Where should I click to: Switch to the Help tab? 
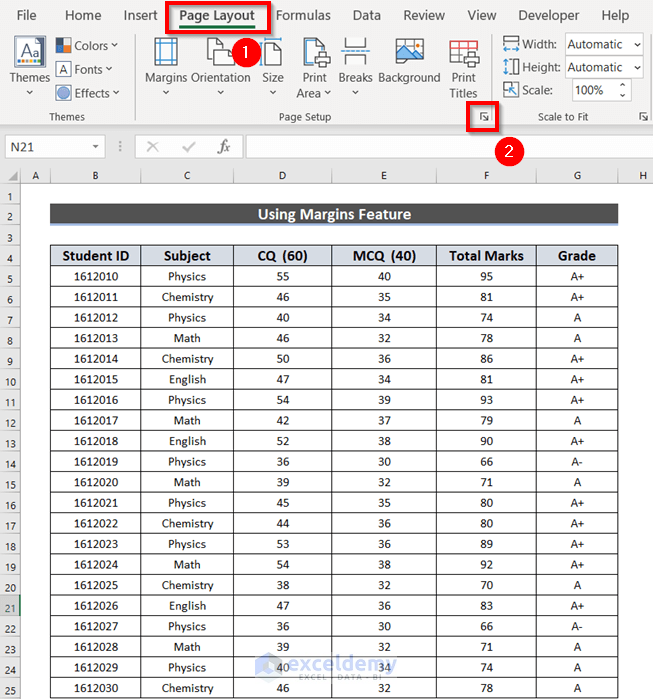615,15
